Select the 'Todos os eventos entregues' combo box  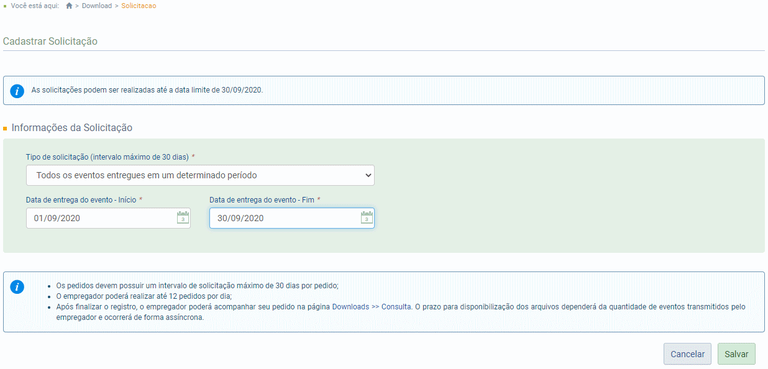[x=200, y=175]
